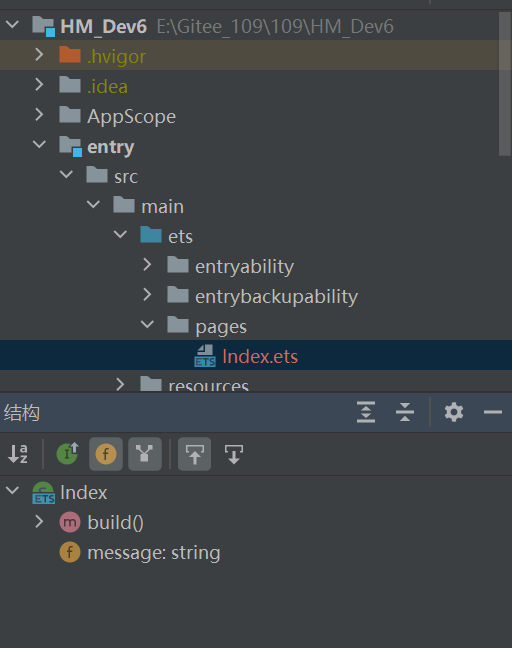
Task: Click the orange .hvigor folder icon
Action: [x=70, y=55]
